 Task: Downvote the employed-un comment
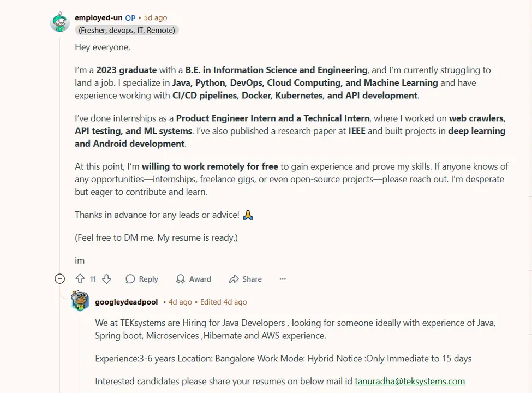click(106, 279)
